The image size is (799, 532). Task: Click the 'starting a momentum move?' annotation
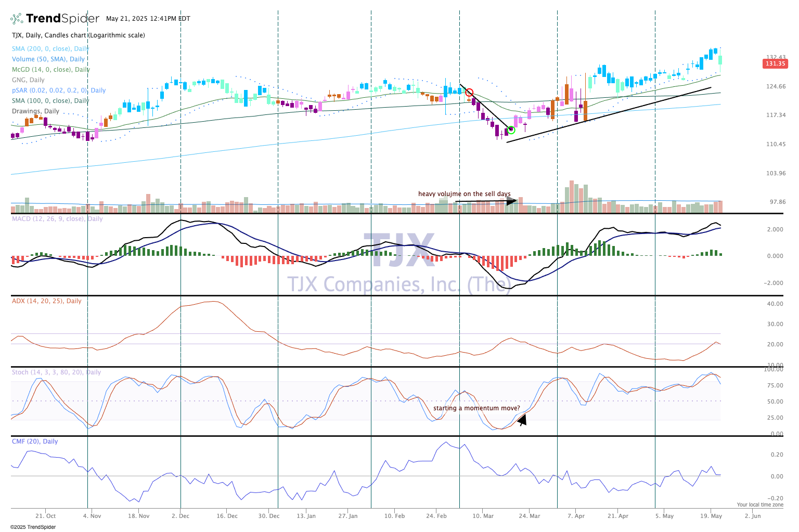click(x=476, y=408)
